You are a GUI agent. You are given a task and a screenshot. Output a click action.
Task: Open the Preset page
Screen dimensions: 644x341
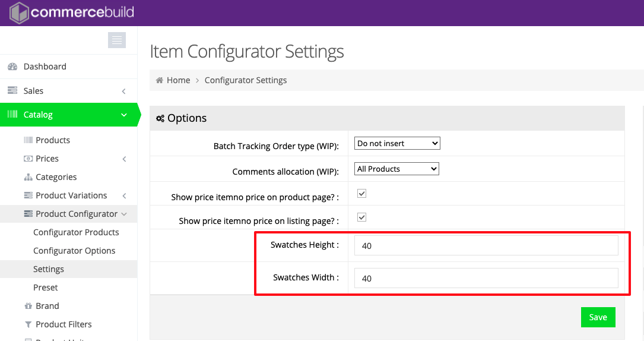tap(45, 288)
